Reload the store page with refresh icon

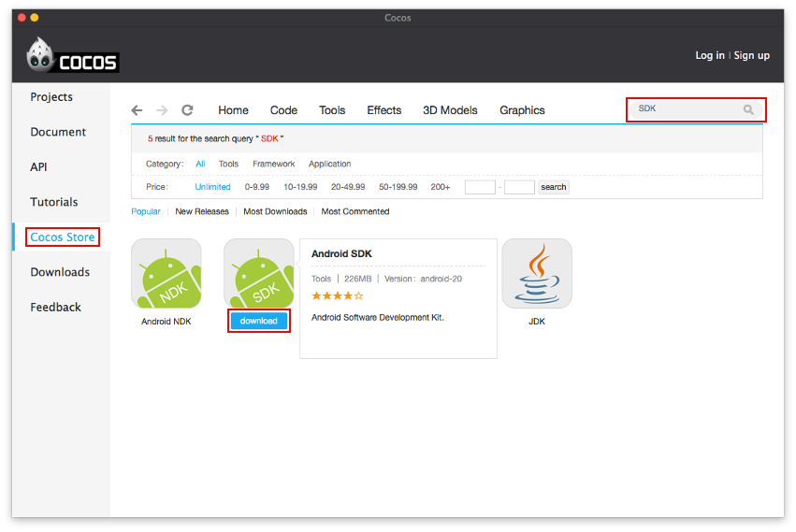click(x=187, y=110)
